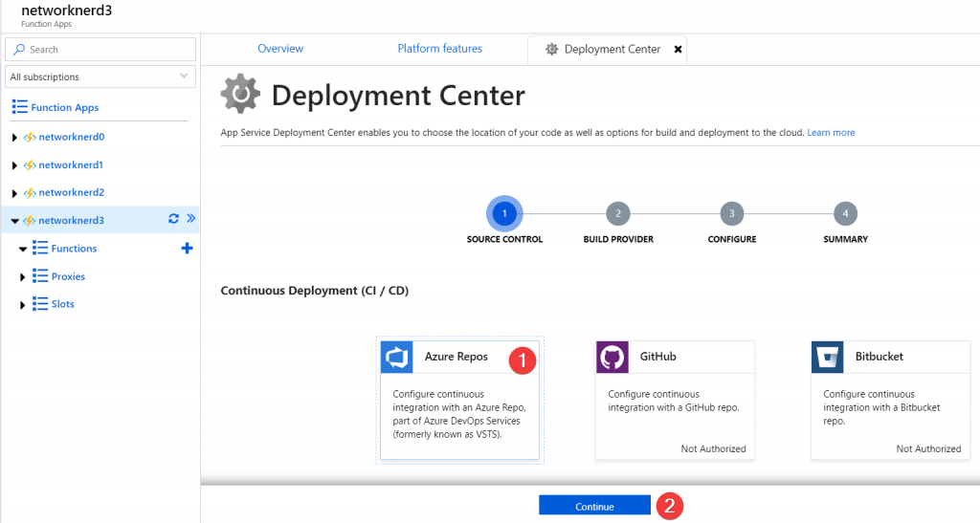Click the Functions list icon
980x523 pixels.
pyautogui.click(x=40, y=249)
